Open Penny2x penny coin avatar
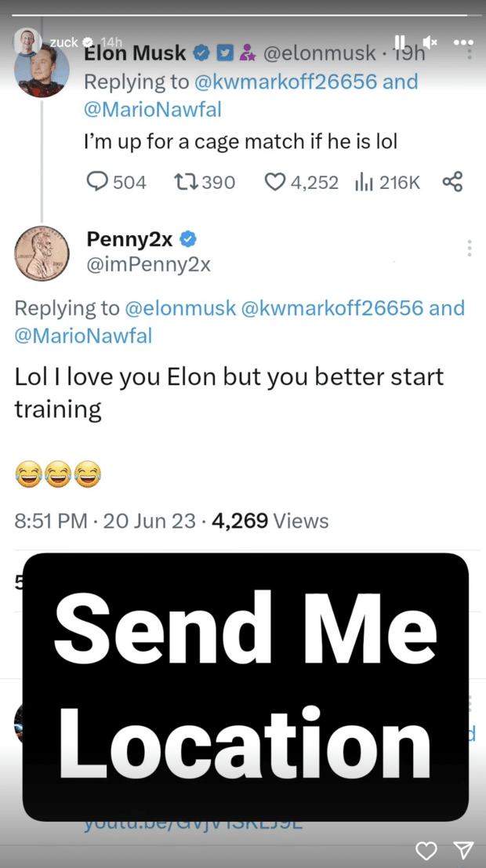Viewport: 486px width, 868px height. [42, 253]
